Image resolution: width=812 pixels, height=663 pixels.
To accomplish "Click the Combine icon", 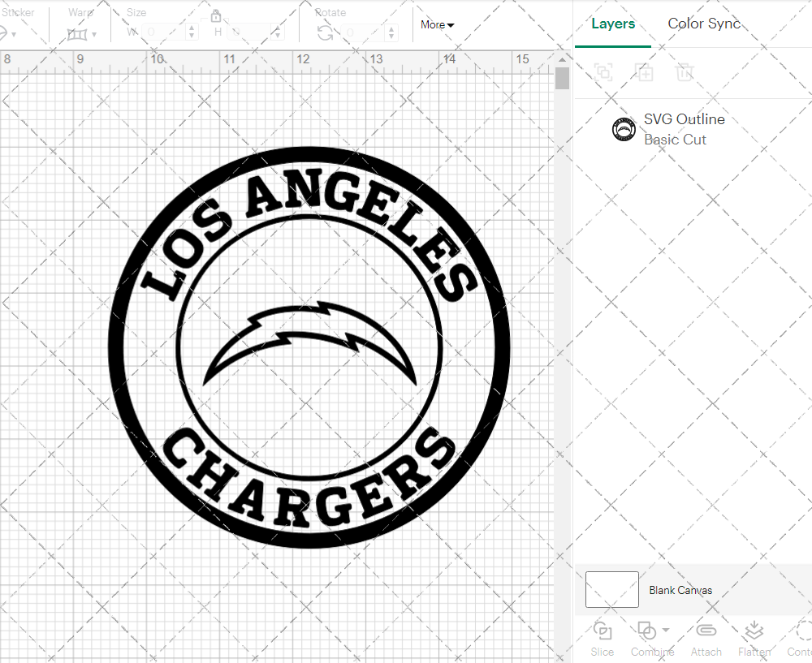I will point(647,631).
